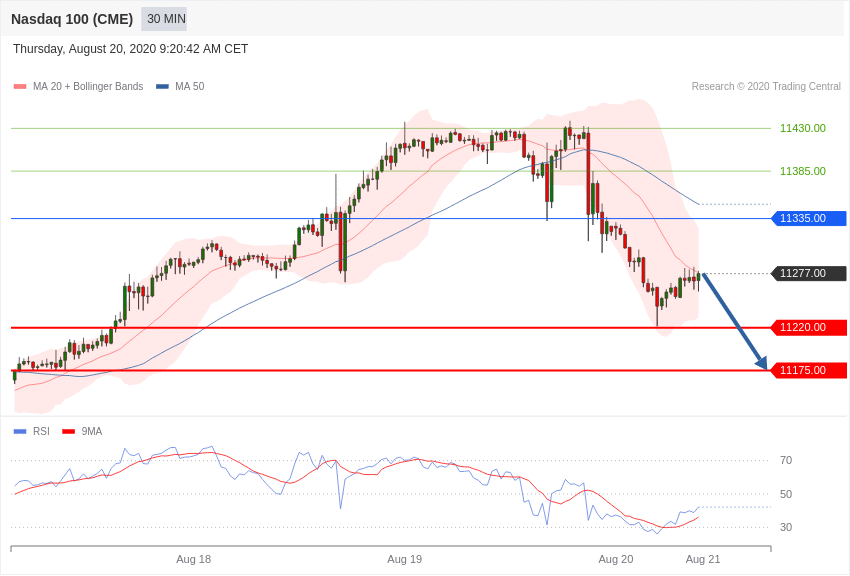Click the Nasdaq 100 (CME) title
This screenshot has height=576, width=850.
pyautogui.click(x=72, y=19)
